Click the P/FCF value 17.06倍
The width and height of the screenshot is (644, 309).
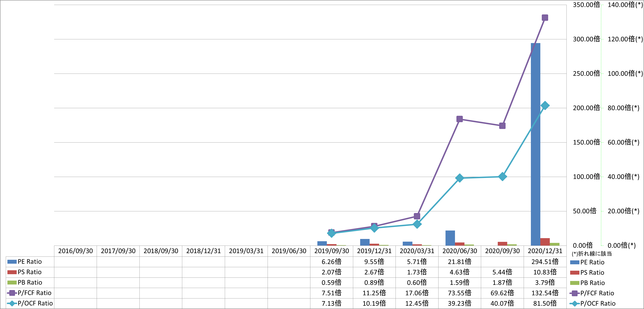click(417, 293)
